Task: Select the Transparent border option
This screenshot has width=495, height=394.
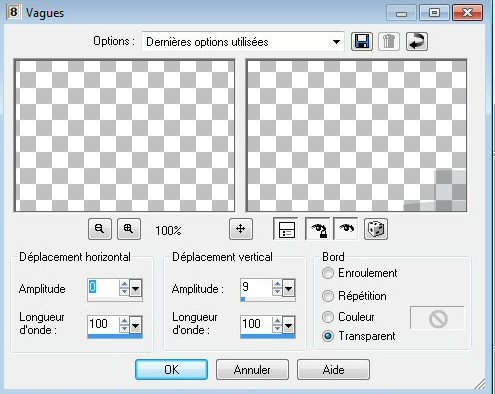Action: [x=359, y=336]
